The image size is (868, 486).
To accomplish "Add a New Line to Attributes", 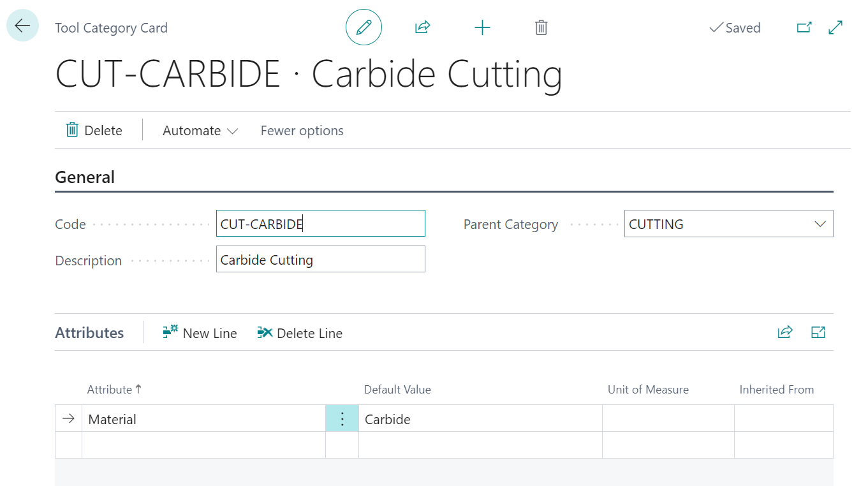I will point(200,333).
